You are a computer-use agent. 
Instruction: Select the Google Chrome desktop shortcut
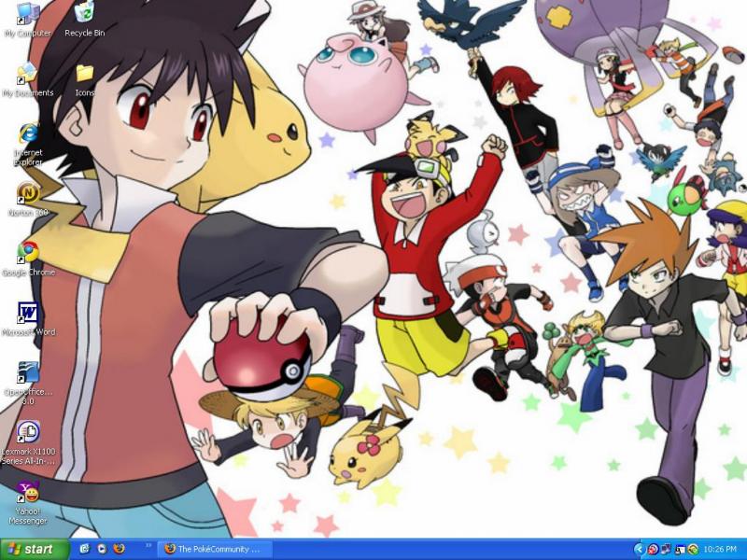pyautogui.click(x=28, y=259)
